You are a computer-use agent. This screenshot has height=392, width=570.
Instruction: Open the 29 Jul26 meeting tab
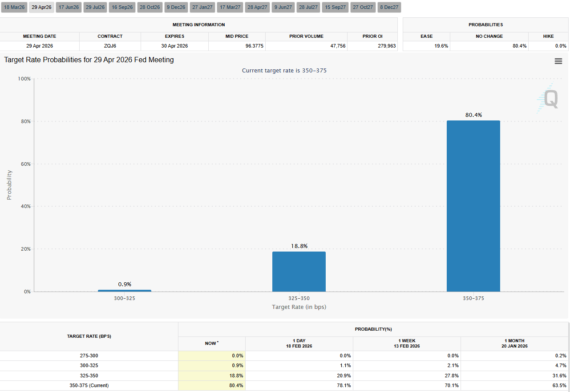click(x=95, y=7)
